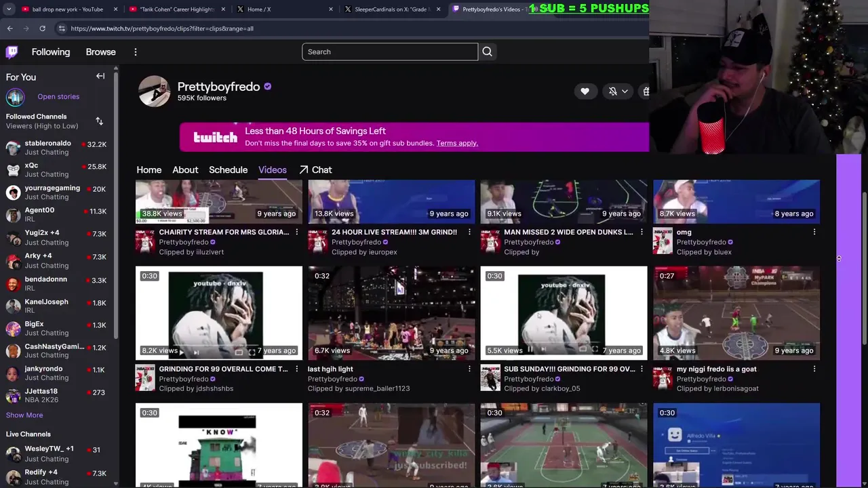The height and width of the screenshot is (488, 868).
Task: Open xQc channel avatar
Action: 13,170
